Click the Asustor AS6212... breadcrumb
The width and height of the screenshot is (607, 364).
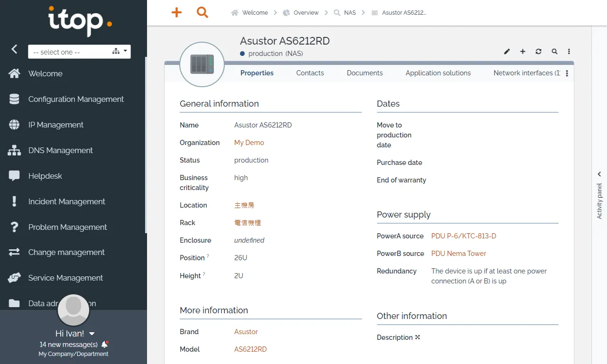tap(399, 13)
